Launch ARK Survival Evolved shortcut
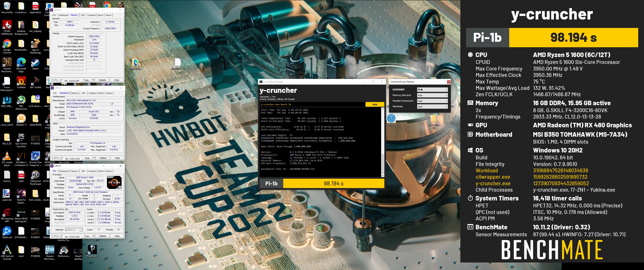644x270 pixels. [7, 253]
